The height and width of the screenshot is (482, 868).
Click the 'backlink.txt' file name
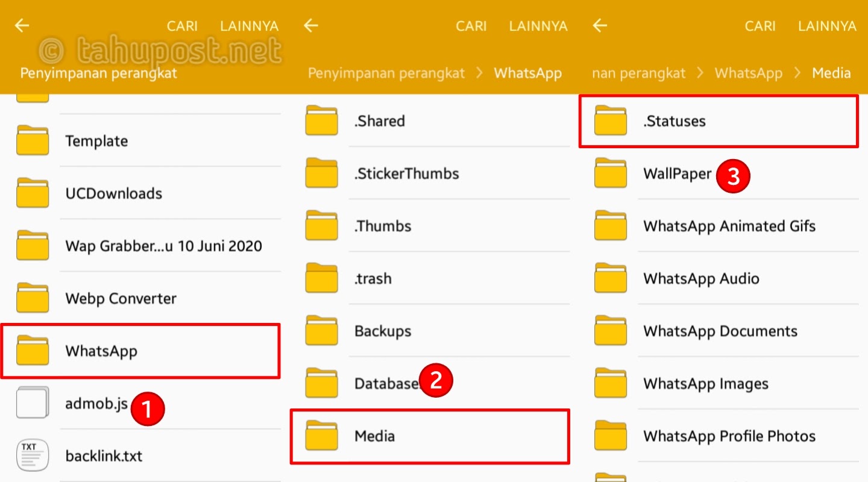[x=104, y=455]
